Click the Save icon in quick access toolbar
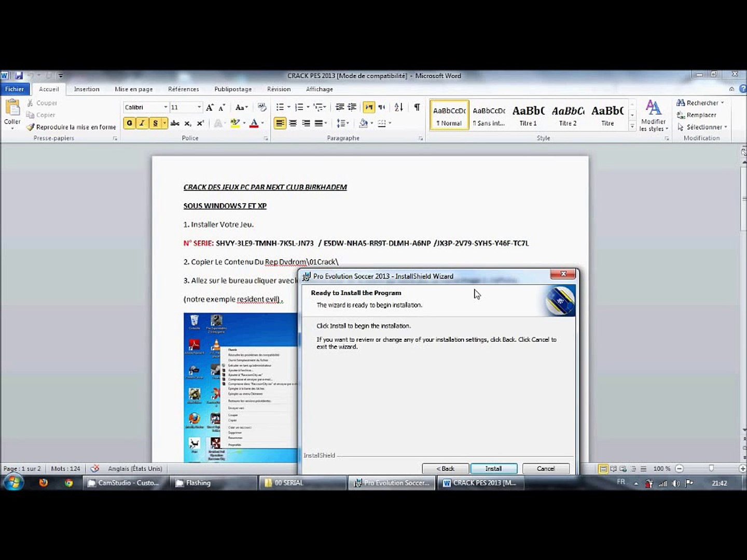Image resolution: width=747 pixels, height=560 pixels. [x=19, y=76]
